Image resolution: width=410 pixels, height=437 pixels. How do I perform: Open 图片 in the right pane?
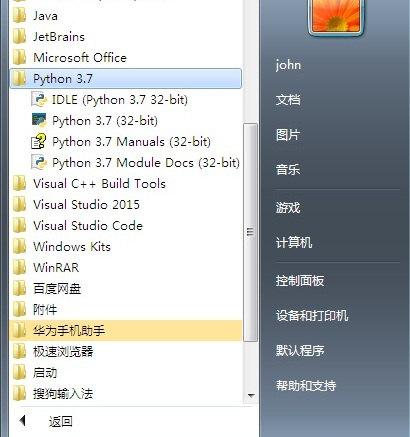(288, 135)
